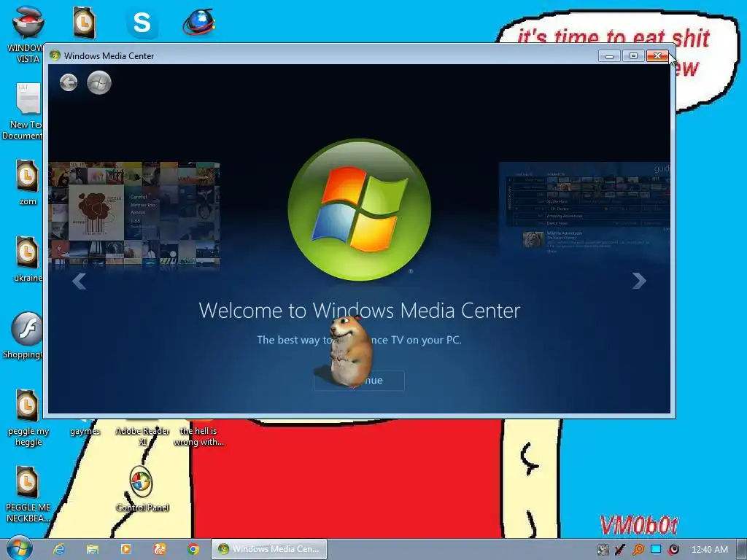
Task: Show next slide with right arrow
Action: pyautogui.click(x=639, y=281)
